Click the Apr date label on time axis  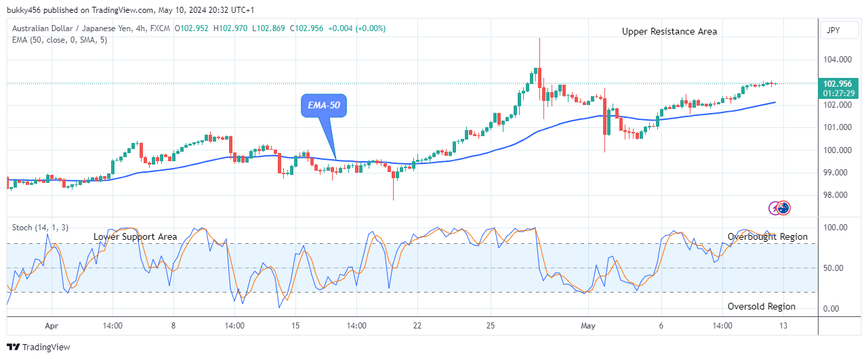tap(51, 326)
